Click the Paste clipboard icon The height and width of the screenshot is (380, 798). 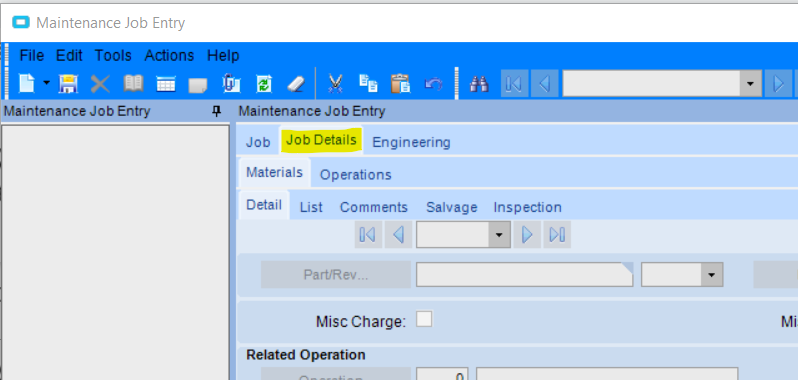click(x=401, y=83)
